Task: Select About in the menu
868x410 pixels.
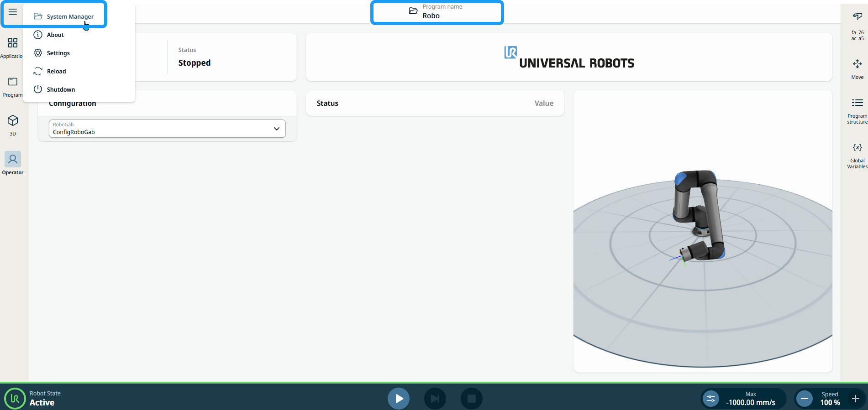Action: (55, 35)
